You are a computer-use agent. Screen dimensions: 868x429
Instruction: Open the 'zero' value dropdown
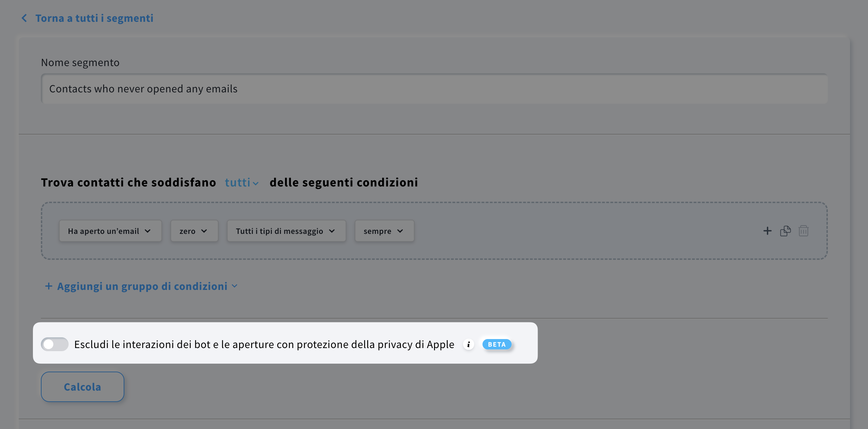coord(194,231)
